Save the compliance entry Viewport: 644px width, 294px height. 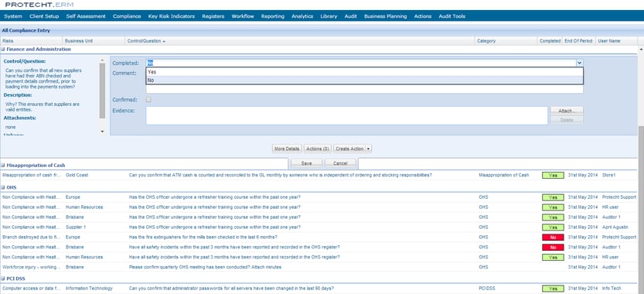(x=306, y=163)
